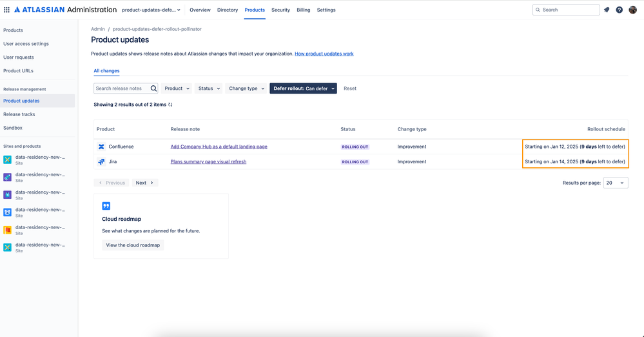Expand the organization switcher dropdown
This screenshot has height=337, width=644.
point(151,10)
